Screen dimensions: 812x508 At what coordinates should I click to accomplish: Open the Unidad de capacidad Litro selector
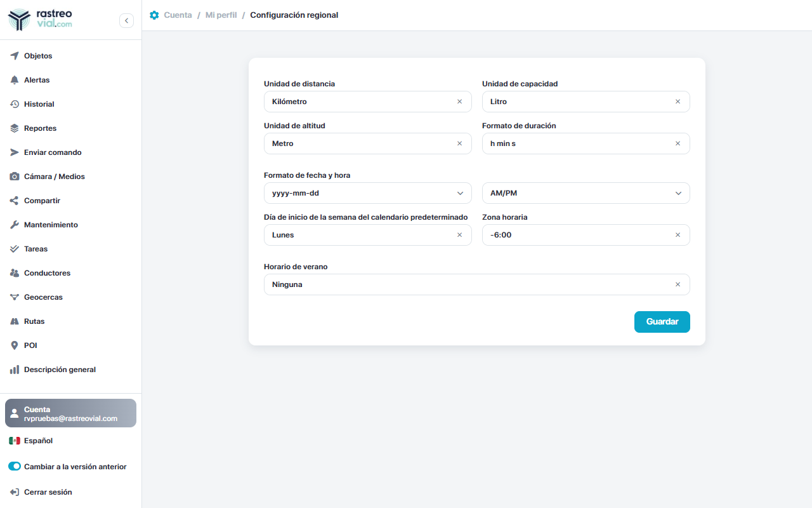click(x=586, y=102)
